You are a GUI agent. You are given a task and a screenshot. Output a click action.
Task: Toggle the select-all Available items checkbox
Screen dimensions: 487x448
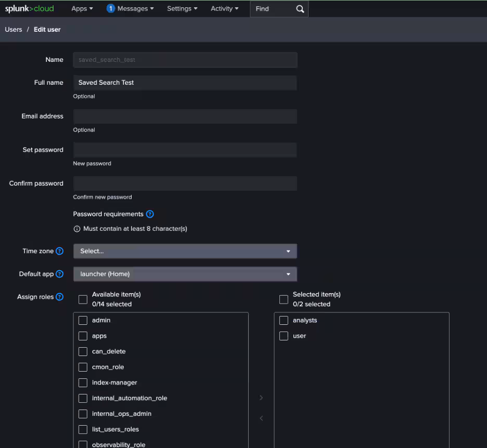click(x=83, y=299)
